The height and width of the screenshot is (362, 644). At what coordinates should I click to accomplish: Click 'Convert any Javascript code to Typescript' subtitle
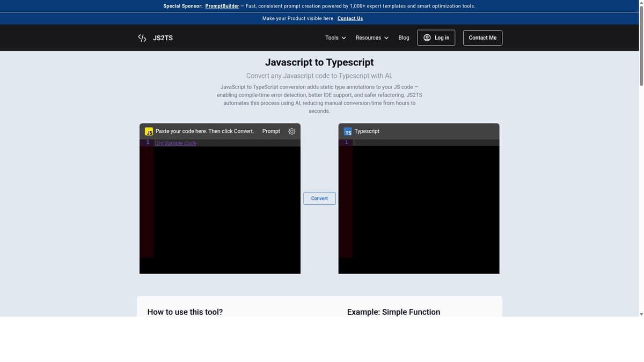(x=319, y=76)
